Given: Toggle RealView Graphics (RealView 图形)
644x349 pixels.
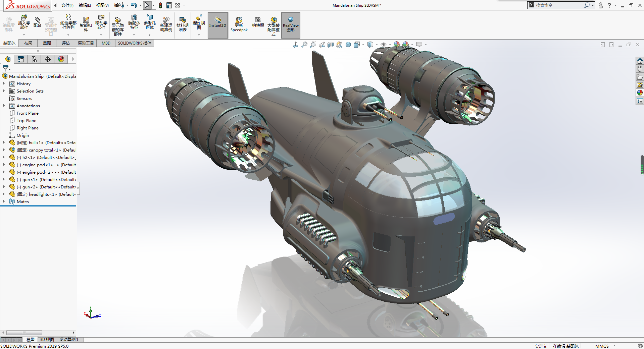Looking at the screenshot, I should [291, 25].
